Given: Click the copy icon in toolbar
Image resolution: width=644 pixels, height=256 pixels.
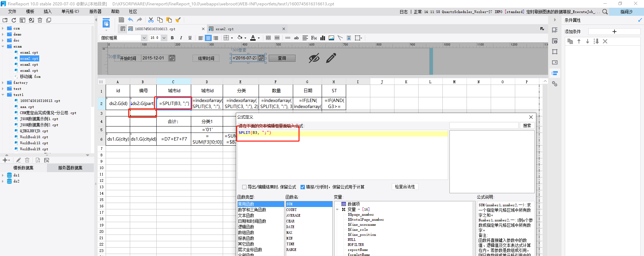Looking at the screenshot, I should coord(160,20).
